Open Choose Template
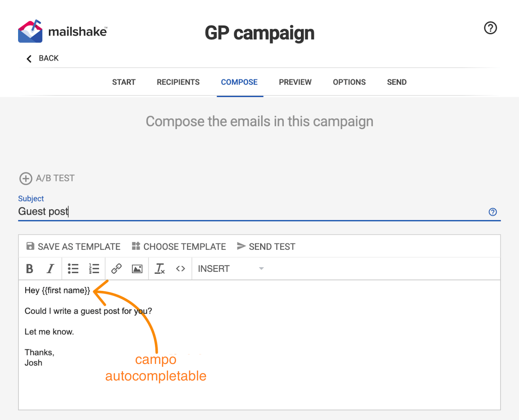The height and width of the screenshot is (420, 519). (179, 247)
